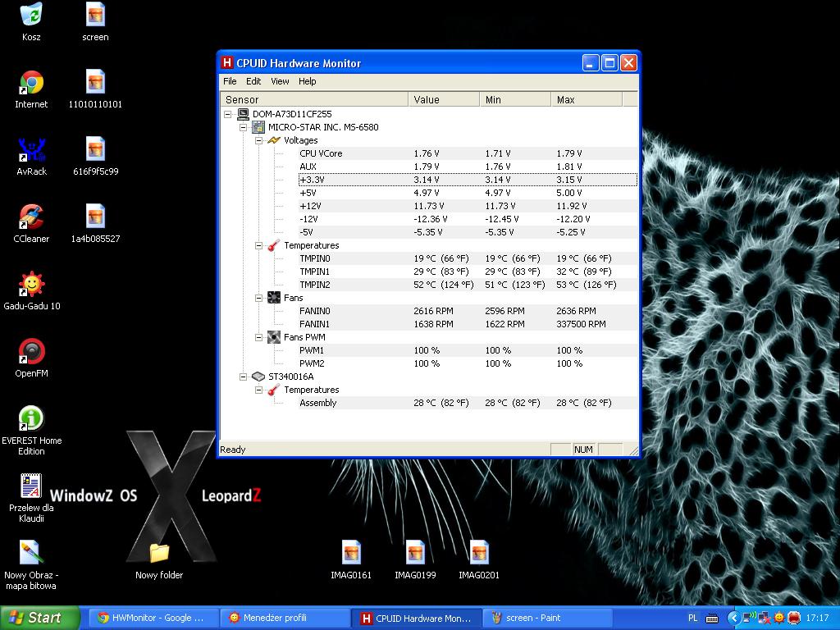The height and width of the screenshot is (630, 840).
Task: Collapse the Fans section
Action: point(258,298)
